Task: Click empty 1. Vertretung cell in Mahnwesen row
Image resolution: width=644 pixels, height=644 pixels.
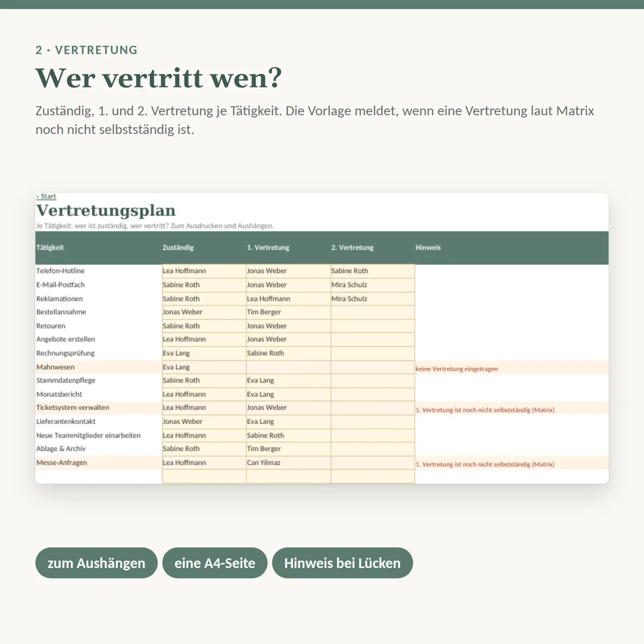Action: (288, 367)
